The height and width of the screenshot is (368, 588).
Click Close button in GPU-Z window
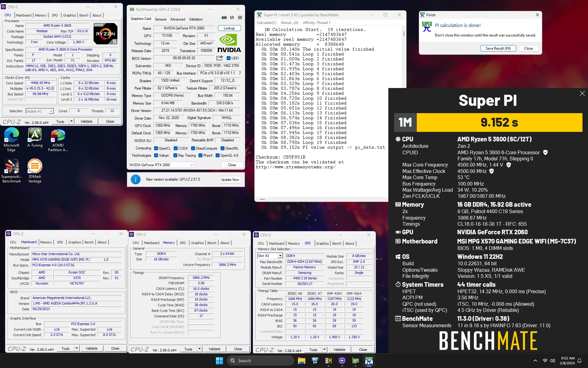[x=232, y=165]
